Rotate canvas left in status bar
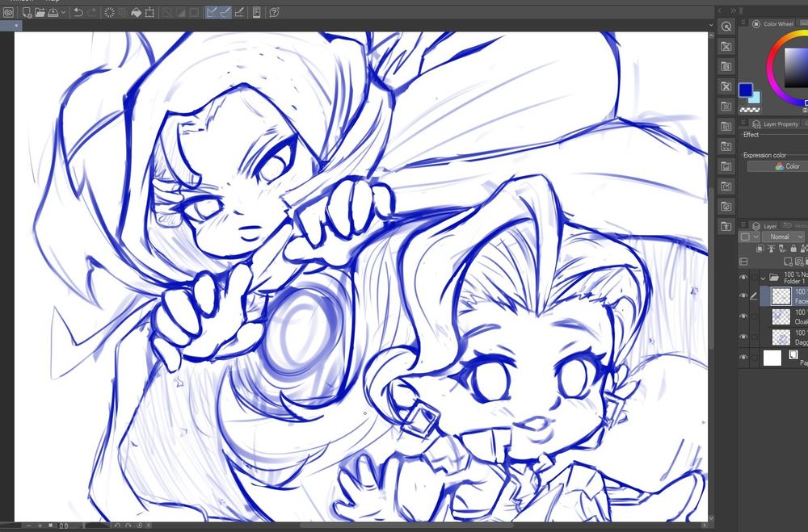This screenshot has height=532, width=808. [x=117, y=526]
